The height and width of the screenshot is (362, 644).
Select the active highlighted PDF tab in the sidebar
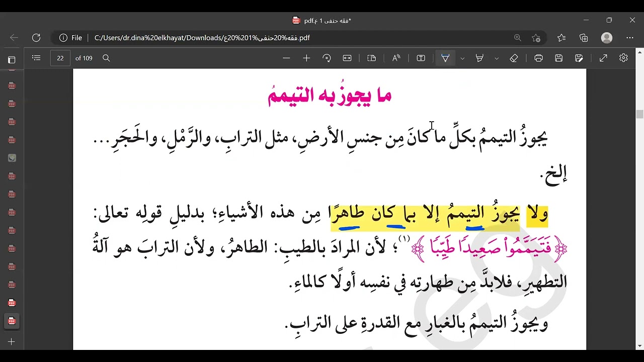point(12,321)
